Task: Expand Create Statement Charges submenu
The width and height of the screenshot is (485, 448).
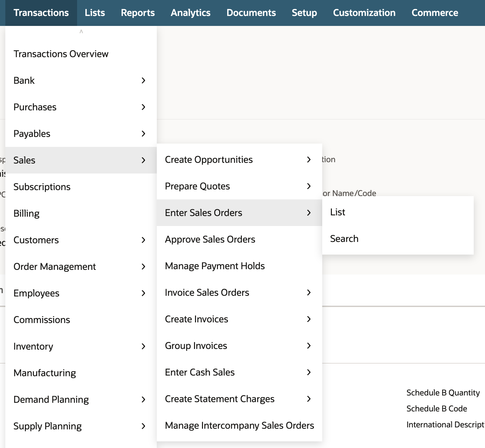Action: pos(240,399)
